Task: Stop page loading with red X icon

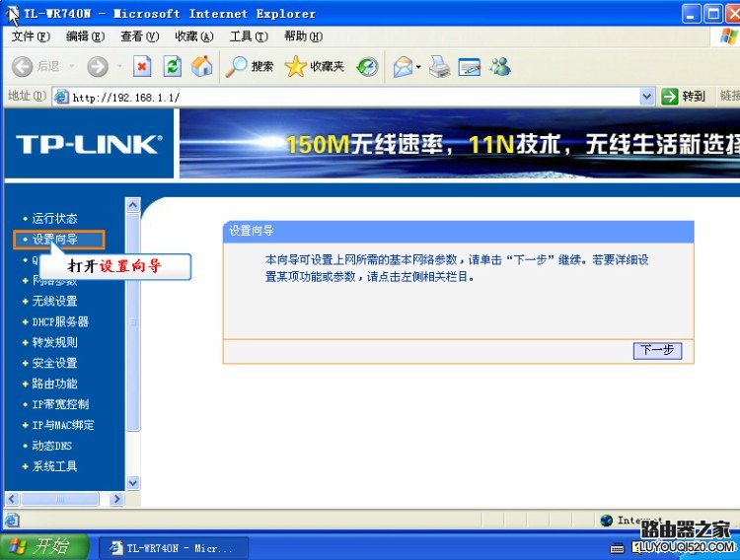Action: coord(142,66)
